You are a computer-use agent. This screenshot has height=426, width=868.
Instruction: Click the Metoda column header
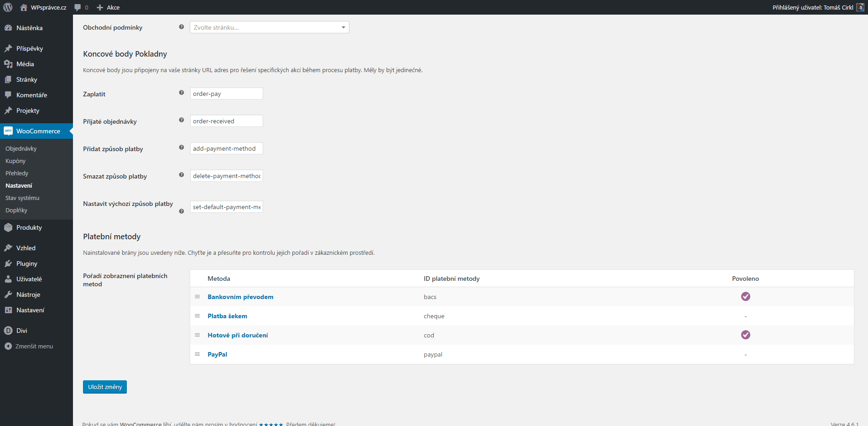tap(218, 279)
